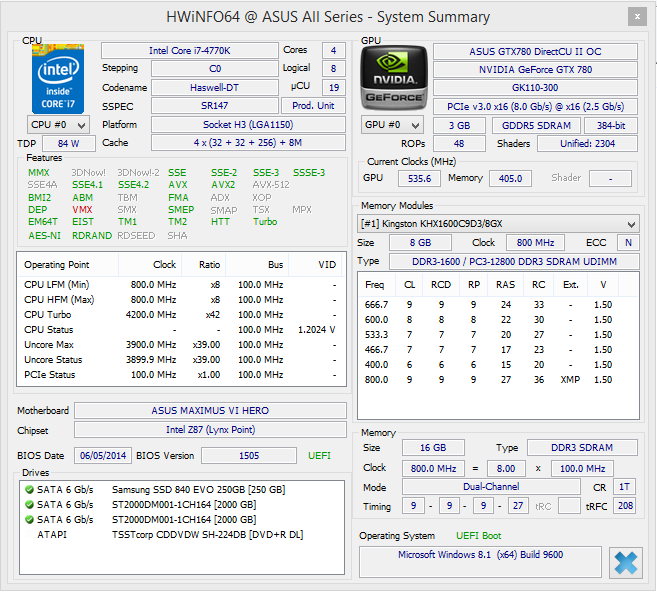This screenshot has height=594, width=657.
Task: Click the Haswell-DT codename field
Action: click(215, 88)
